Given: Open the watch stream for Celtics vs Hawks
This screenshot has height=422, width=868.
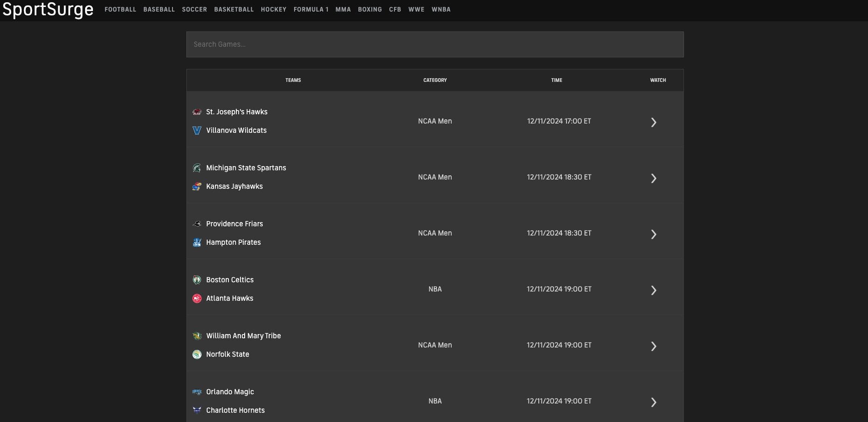Looking at the screenshot, I should click(x=654, y=290).
